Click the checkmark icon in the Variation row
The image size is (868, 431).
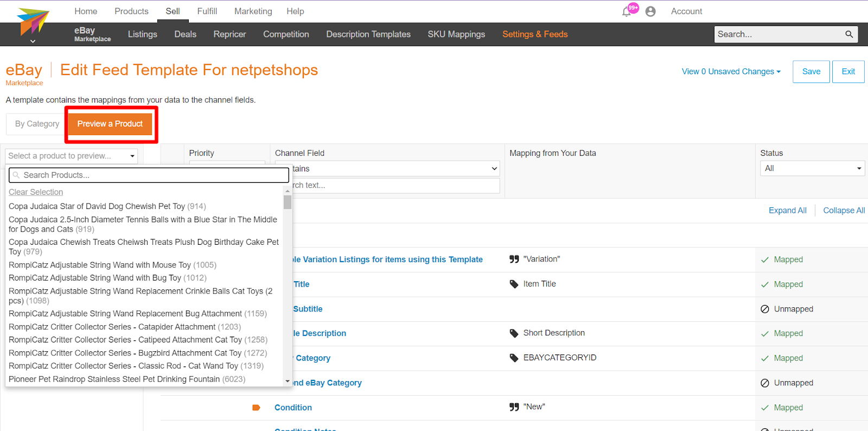765,260
